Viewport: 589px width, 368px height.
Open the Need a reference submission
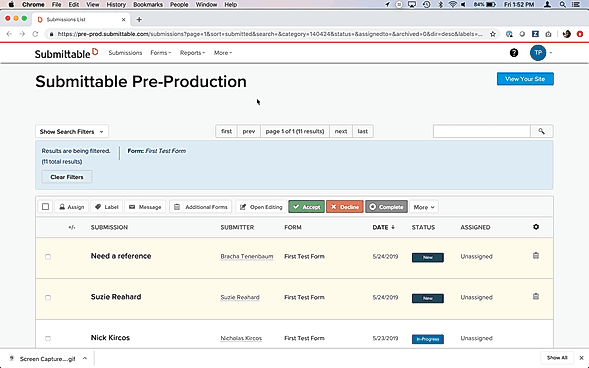[x=121, y=256]
